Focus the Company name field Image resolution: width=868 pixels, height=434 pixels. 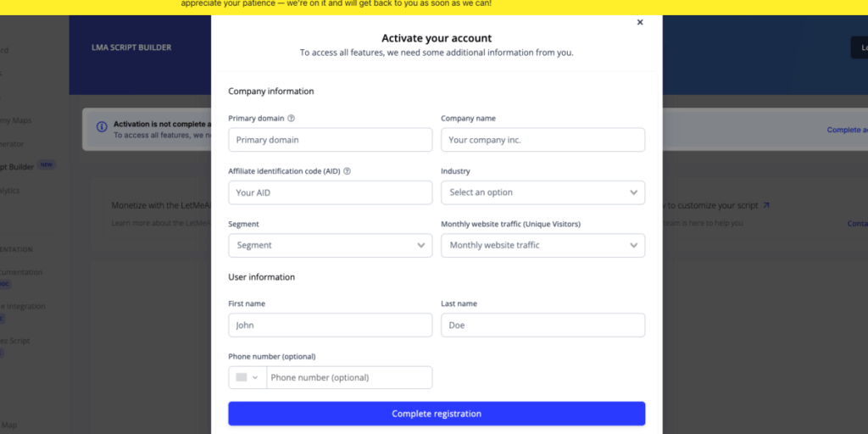point(543,140)
